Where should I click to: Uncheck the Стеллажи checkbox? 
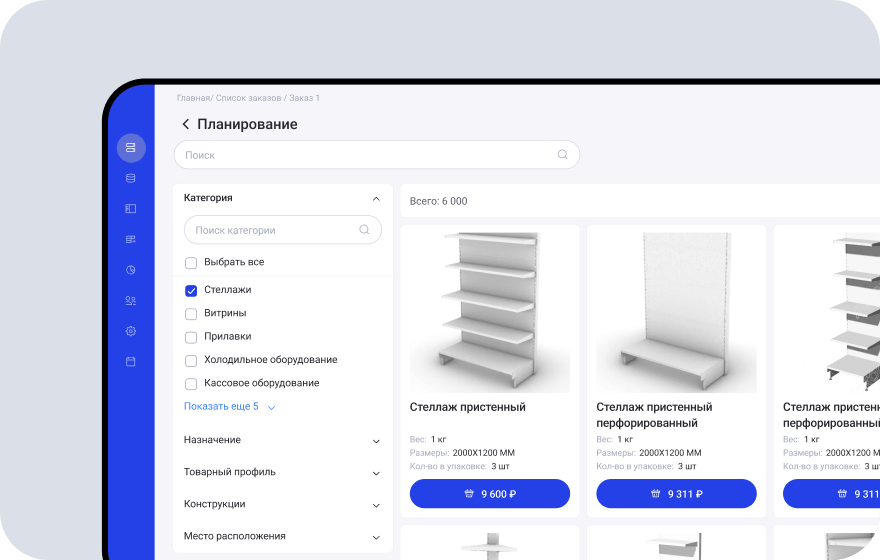191,291
